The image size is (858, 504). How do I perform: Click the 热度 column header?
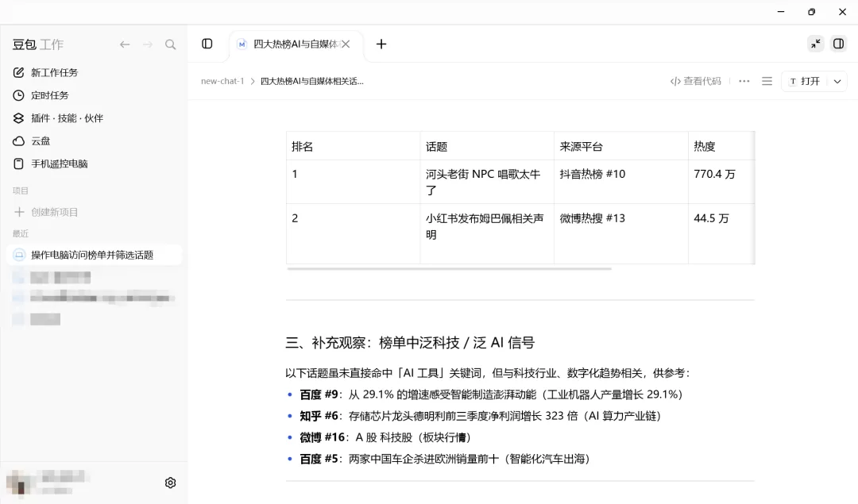(721, 146)
